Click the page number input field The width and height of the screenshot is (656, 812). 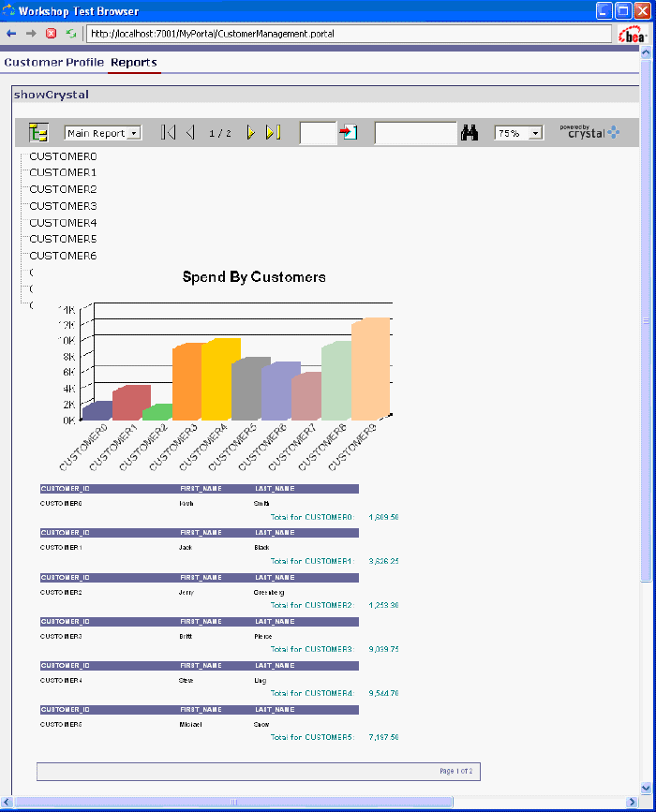coord(318,133)
